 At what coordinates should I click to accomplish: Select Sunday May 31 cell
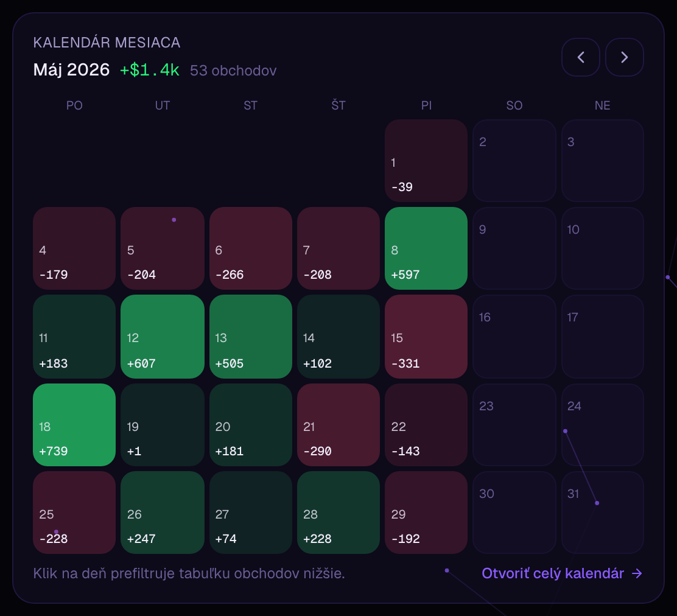click(x=602, y=513)
